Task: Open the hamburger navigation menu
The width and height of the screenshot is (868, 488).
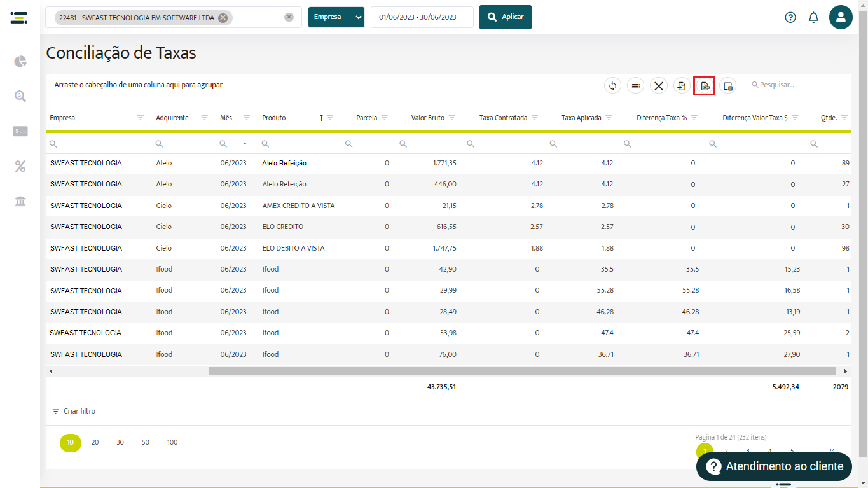Action: (x=19, y=17)
